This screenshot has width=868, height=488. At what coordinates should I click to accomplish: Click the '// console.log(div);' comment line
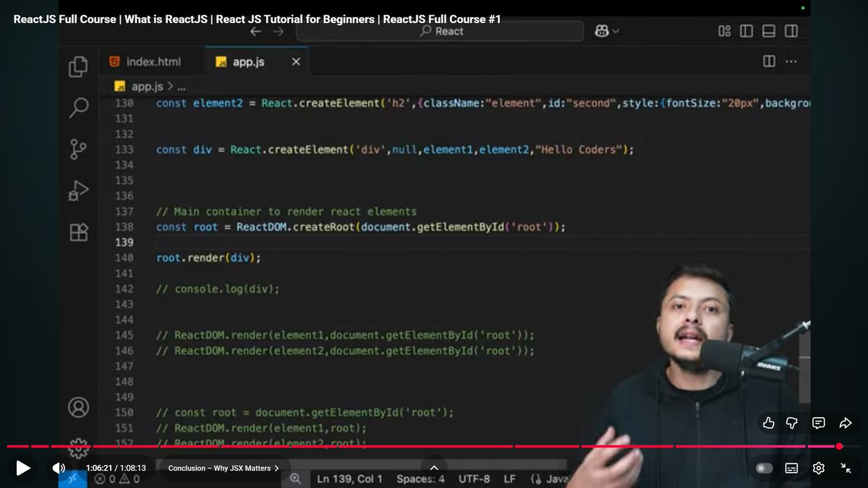[218, 288]
